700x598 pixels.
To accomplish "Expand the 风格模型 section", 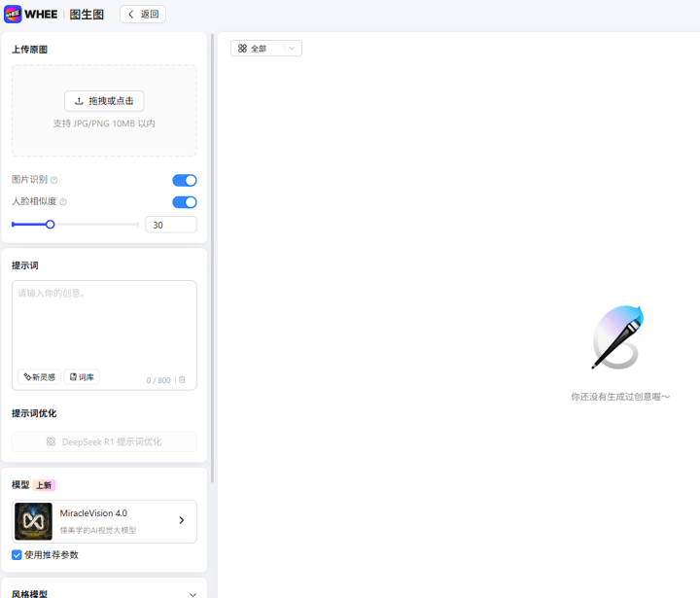I will coord(192,594).
